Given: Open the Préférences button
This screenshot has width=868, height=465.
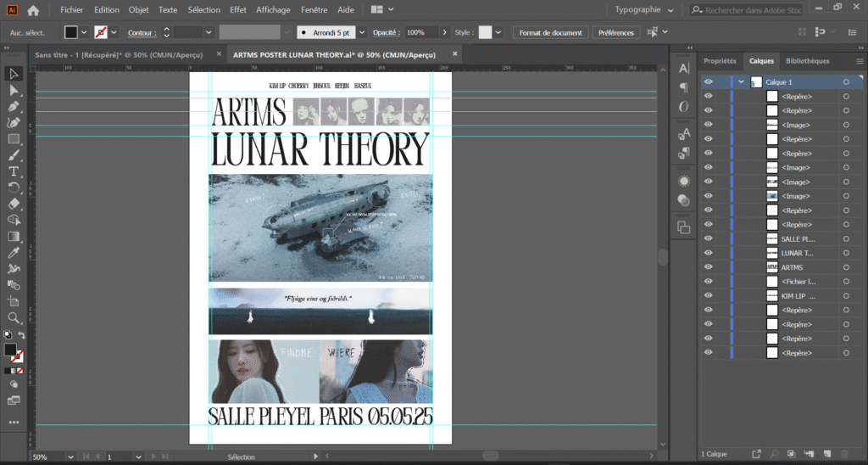Looking at the screenshot, I should pyautogui.click(x=615, y=32).
